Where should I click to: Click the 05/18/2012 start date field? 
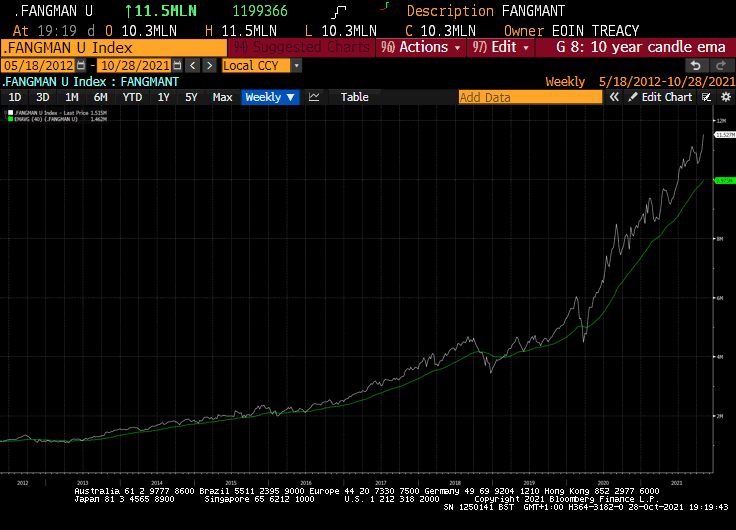click(38, 65)
